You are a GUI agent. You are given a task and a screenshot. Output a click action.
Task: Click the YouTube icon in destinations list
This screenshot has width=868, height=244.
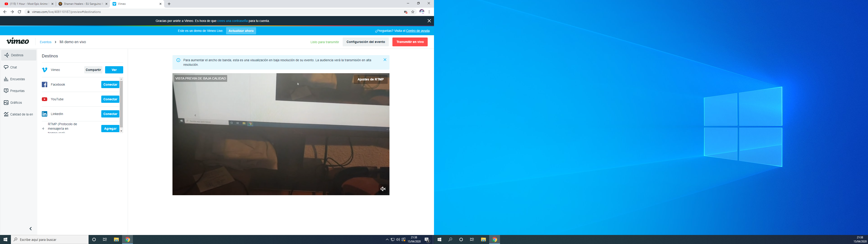tap(44, 99)
